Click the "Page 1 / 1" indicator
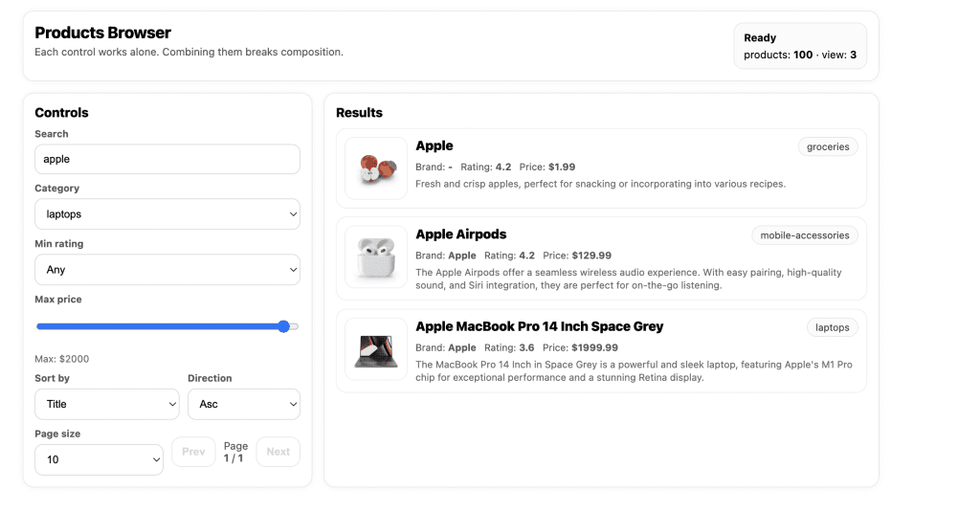 point(235,452)
